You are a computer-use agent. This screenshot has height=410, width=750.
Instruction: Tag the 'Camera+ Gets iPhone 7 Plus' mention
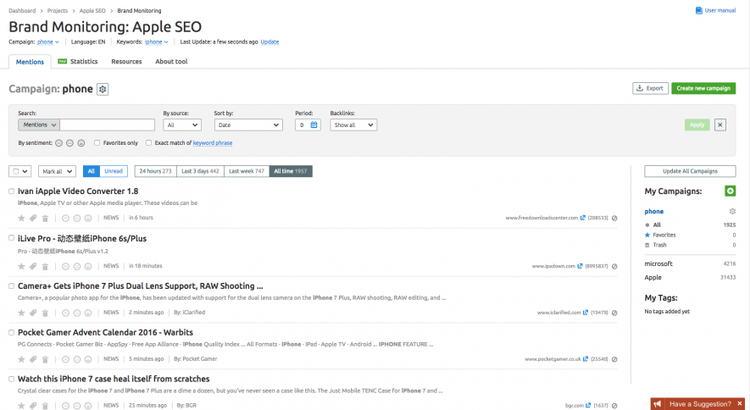(33, 313)
